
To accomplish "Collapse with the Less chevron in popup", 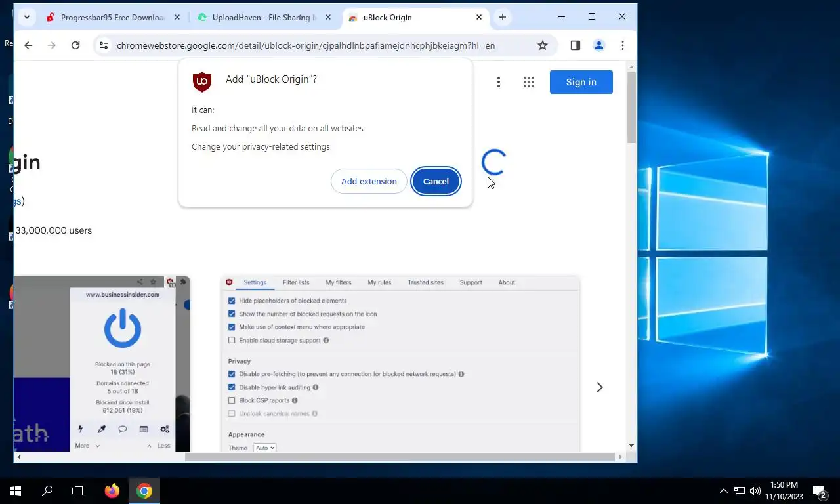I will pos(149,446).
